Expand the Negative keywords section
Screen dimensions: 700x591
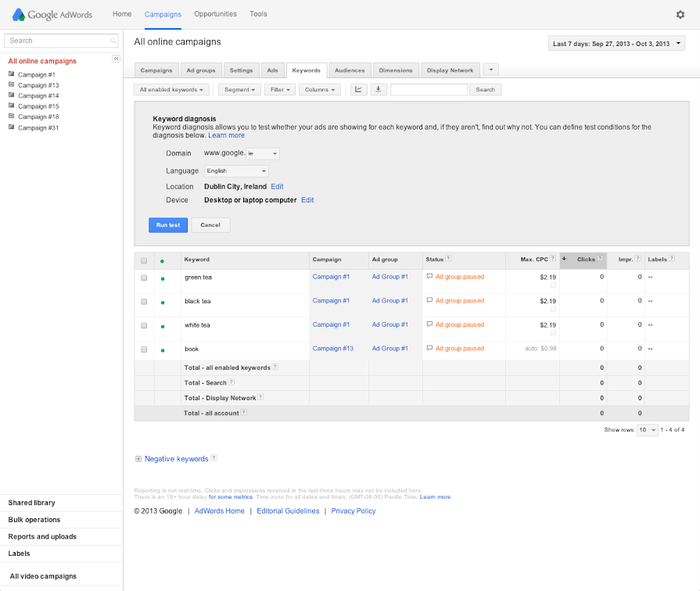click(138, 459)
